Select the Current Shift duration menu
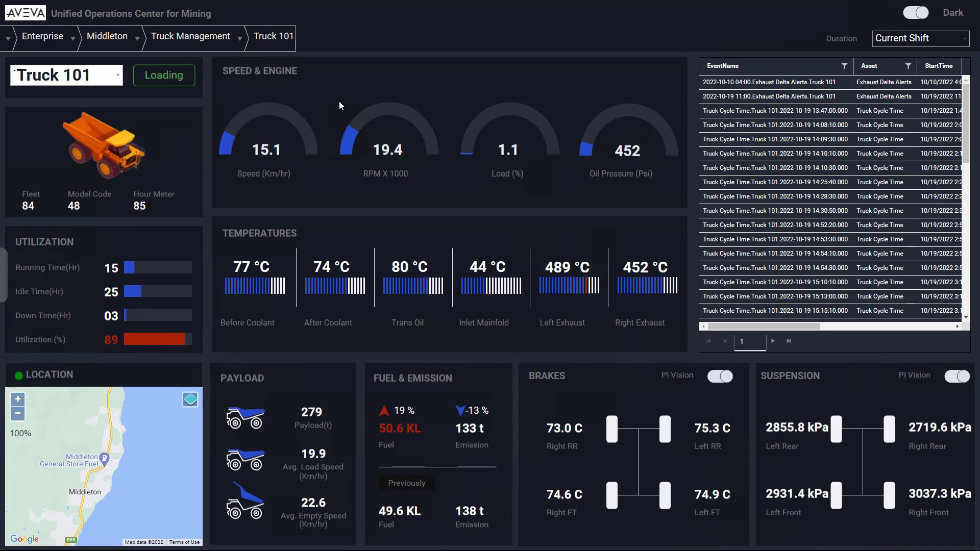Viewport: 980px width, 551px height. (922, 38)
